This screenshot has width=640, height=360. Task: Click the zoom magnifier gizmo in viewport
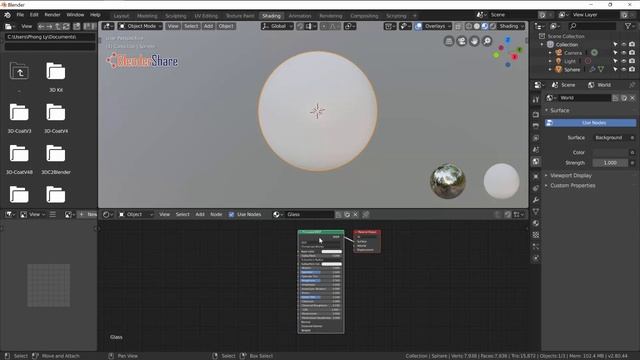pos(487,41)
